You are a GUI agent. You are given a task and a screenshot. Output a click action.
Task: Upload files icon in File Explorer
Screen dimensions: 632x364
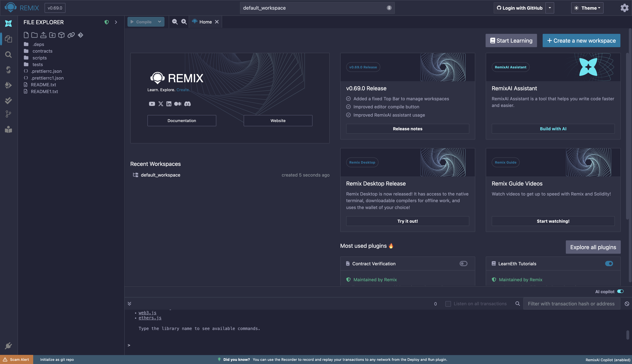click(x=43, y=35)
